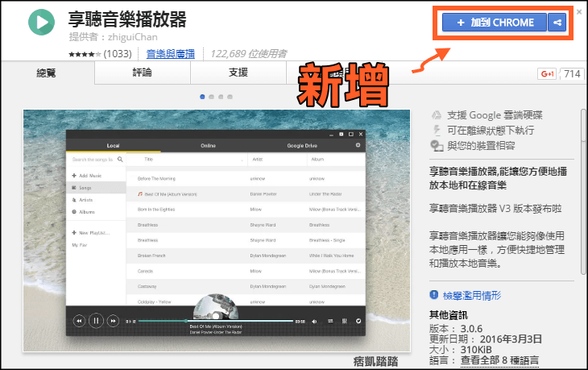Screen dimensions: 588x370
Task: Click the volume speaker icon in preview
Action: click(314, 322)
